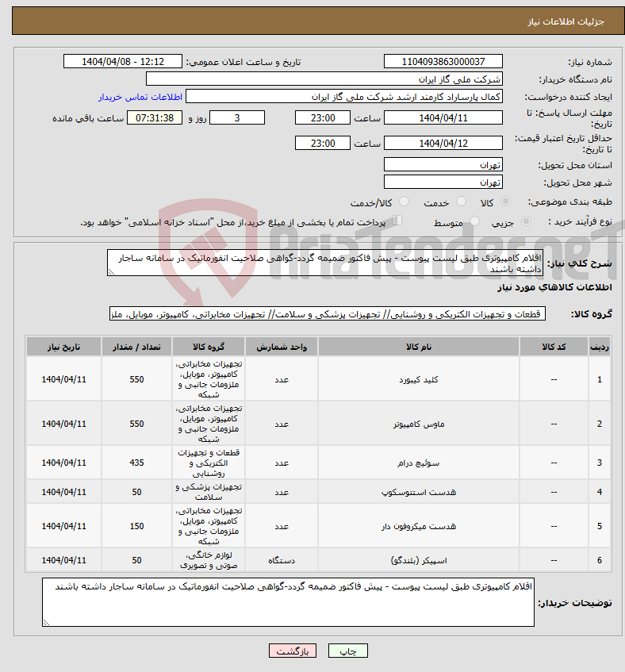Click the اطلاعات کالاهای مورد نیاز heading
Viewport: 625px width, 672px height.
click(554, 287)
